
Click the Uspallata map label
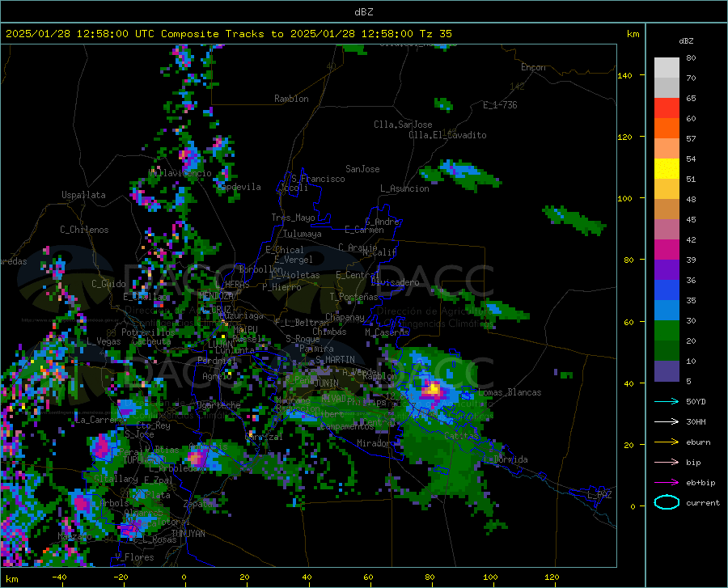click(83, 195)
